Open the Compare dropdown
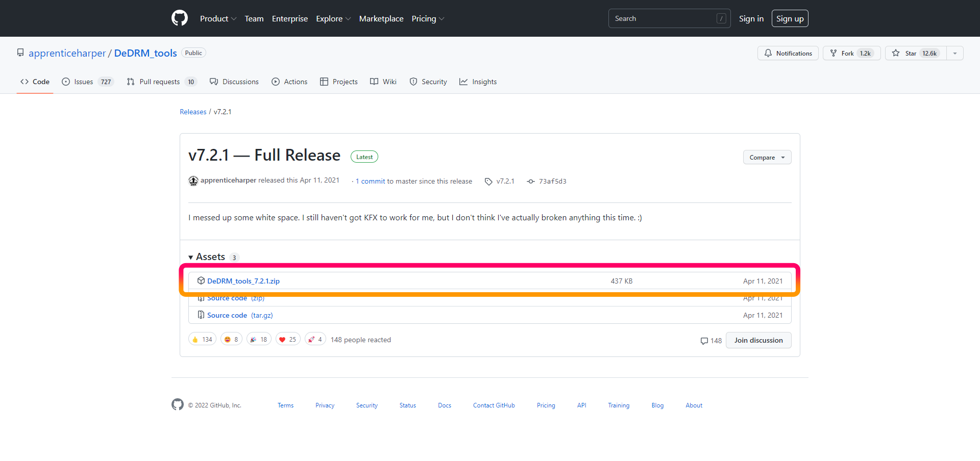The image size is (980, 461). point(767,158)
